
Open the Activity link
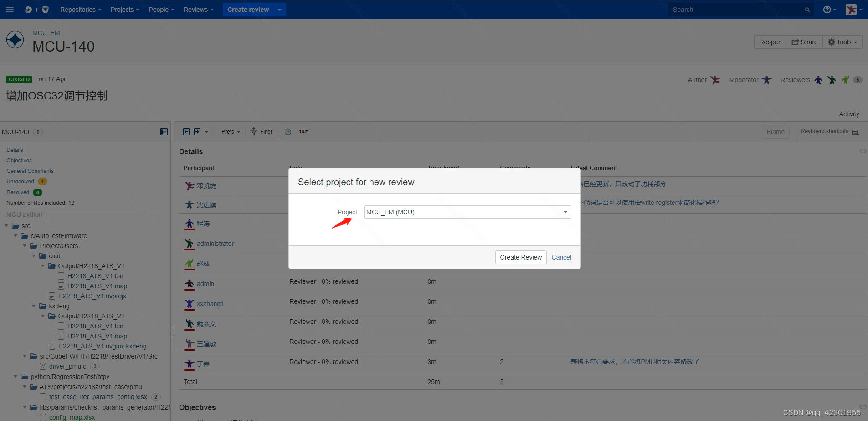tap(849, 114)
